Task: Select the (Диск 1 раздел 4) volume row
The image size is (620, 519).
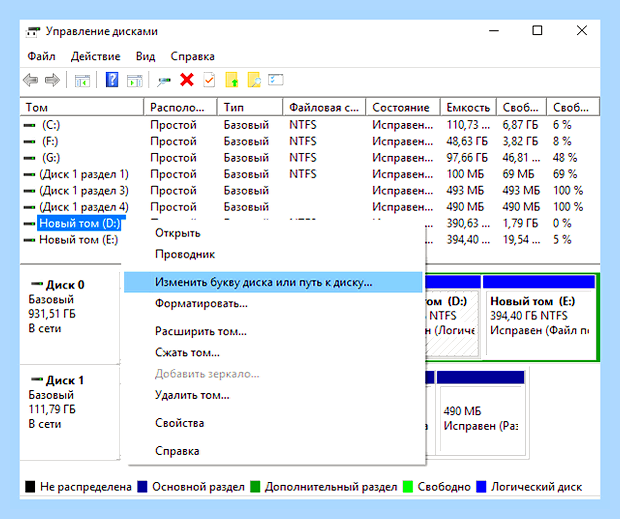Action: (x=310, y=207)
